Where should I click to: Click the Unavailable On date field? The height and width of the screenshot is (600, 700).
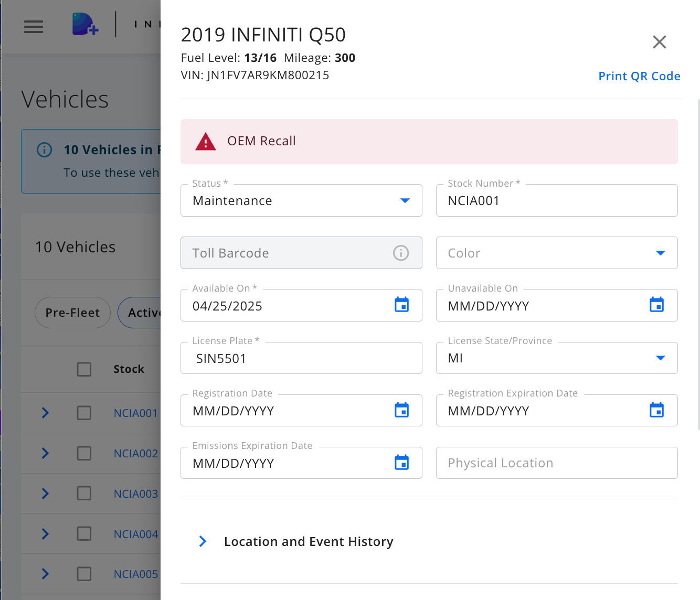coord(557,305)
